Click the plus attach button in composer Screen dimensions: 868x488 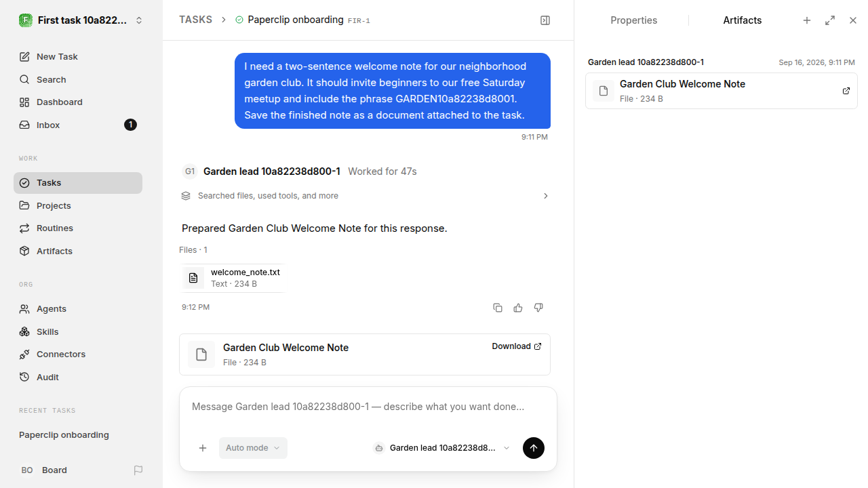203,448
